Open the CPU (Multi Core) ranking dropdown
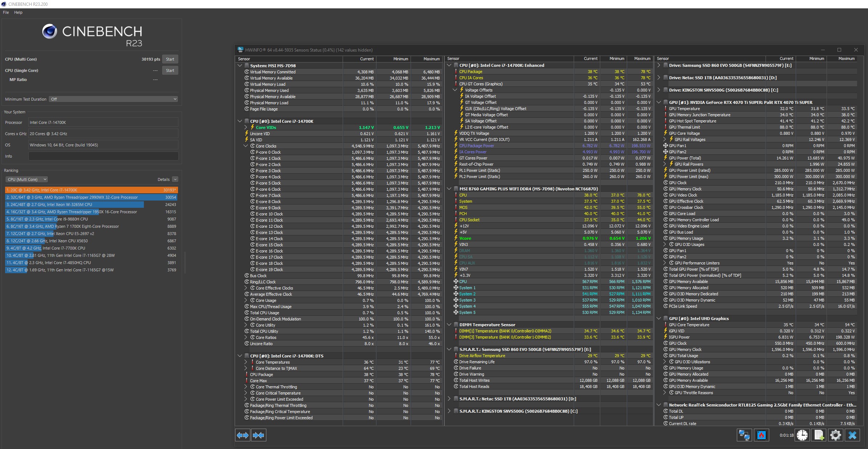 click(x=27, y=179)
